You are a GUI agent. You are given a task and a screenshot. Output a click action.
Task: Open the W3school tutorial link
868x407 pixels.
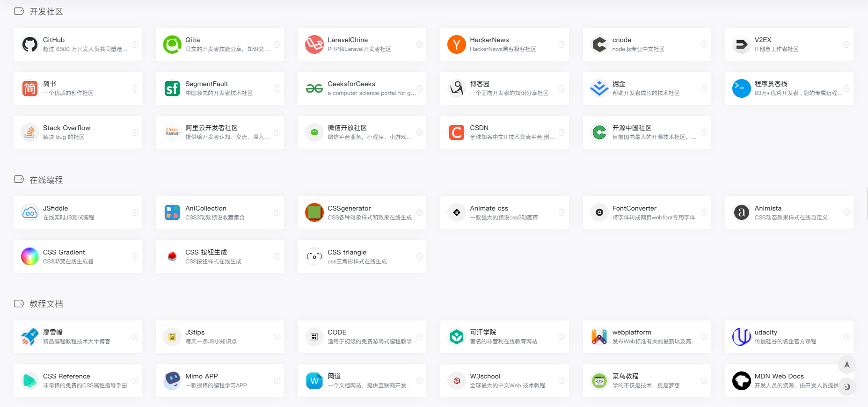(504, 381)
